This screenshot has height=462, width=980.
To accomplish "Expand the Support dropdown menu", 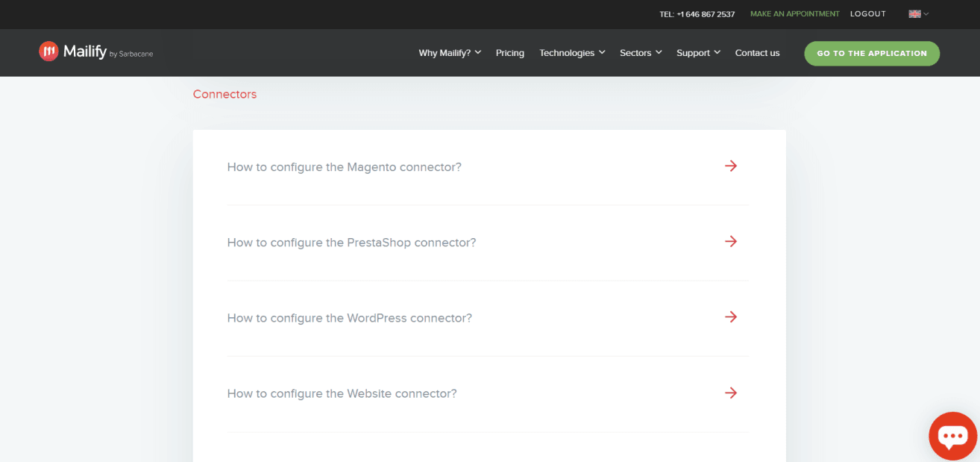I will [x=698, y=53].
